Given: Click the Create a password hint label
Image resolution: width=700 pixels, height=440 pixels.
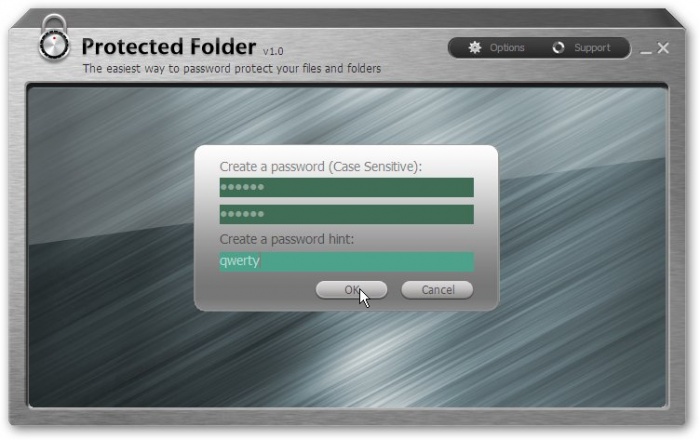Looking at the screenshot, I should pyautogui.click(x=287, y=239).
